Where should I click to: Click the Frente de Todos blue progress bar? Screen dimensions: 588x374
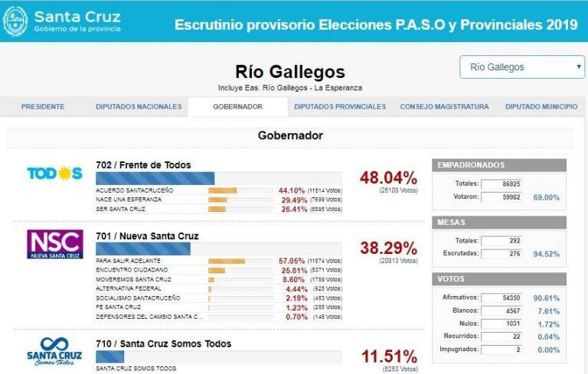pos(155,177)
